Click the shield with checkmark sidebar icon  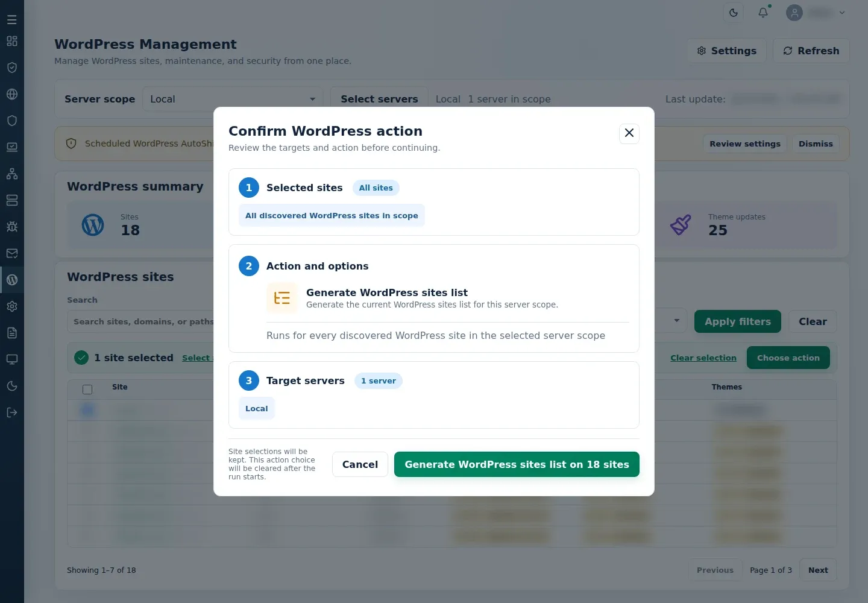(x=12, y=68)
